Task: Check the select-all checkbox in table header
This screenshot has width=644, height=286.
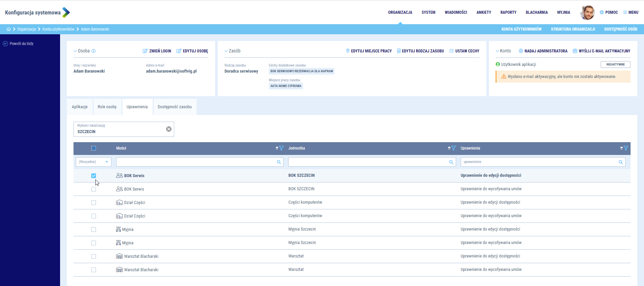Action: pyautogui.click(x=94, y=148)
